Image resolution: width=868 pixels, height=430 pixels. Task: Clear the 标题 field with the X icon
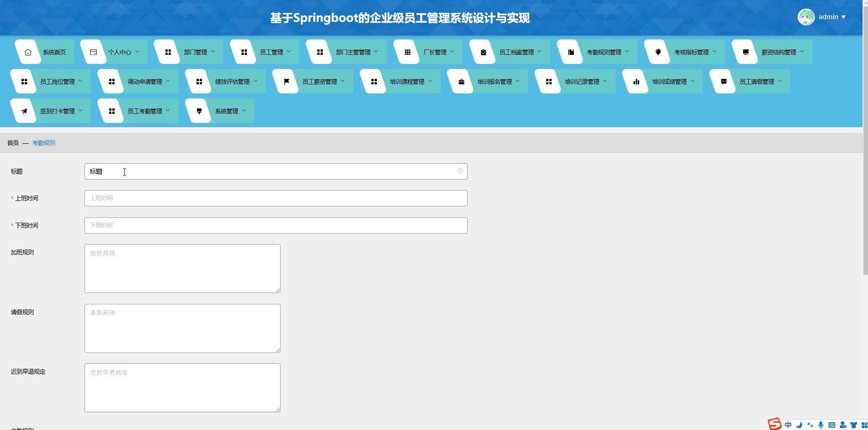460,171
